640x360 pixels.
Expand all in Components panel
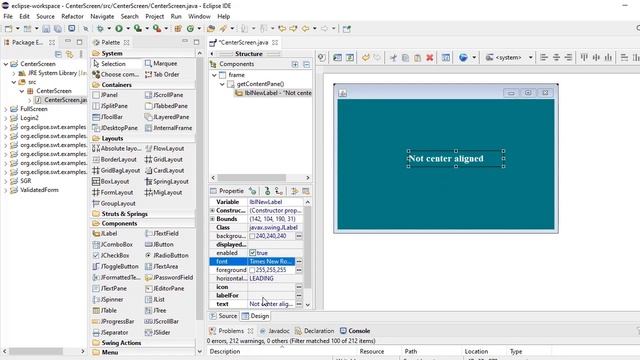(295, 64)
